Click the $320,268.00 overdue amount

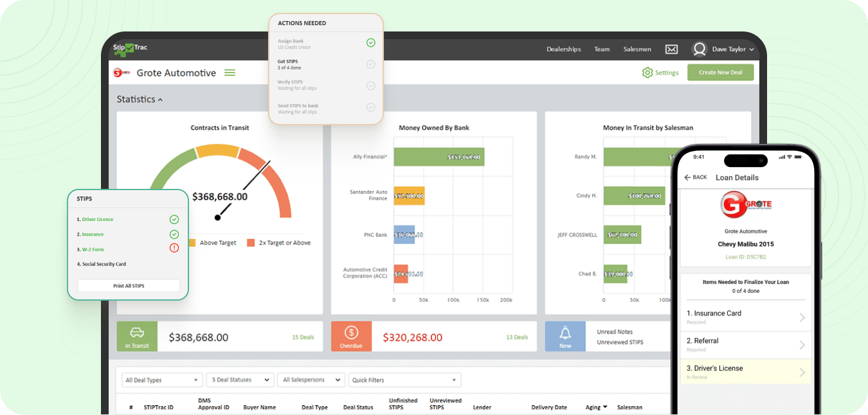tap(413, 337)
